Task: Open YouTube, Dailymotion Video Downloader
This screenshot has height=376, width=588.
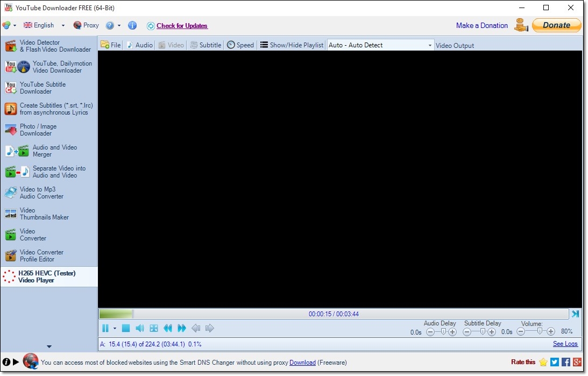Action: (49, 67)
